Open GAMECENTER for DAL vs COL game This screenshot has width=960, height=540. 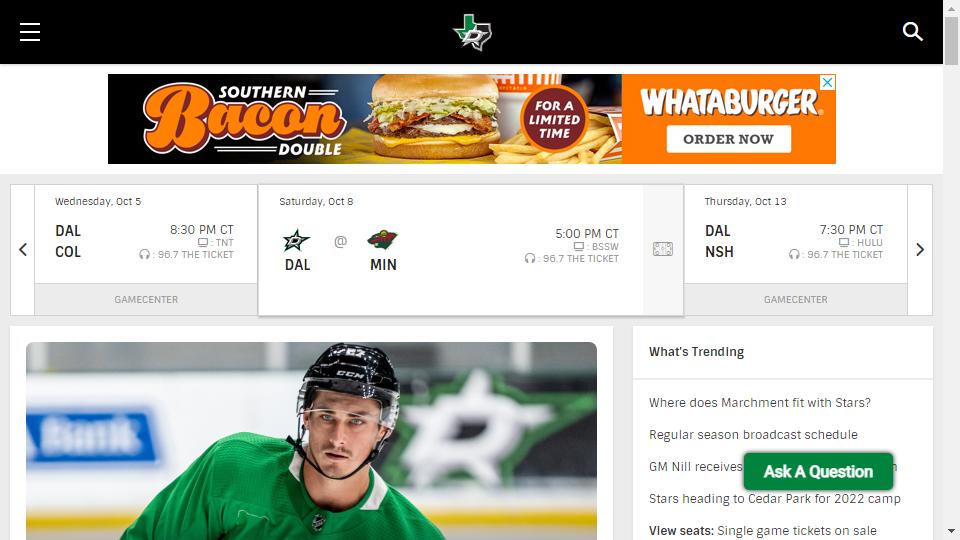coord(146,299)
